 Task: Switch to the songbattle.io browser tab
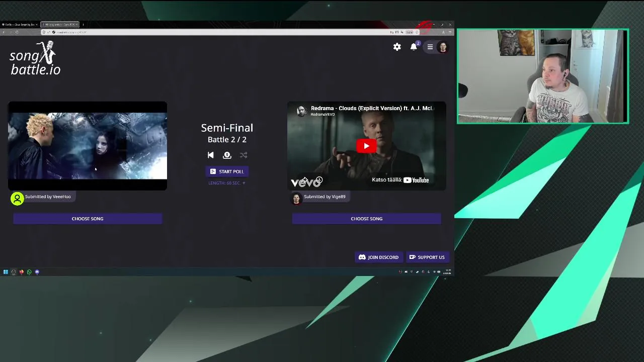[60, 24]
